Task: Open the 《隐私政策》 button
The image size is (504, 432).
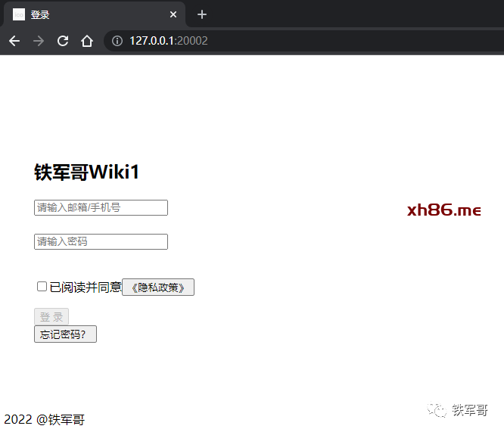Action: [x=158, y=287]
